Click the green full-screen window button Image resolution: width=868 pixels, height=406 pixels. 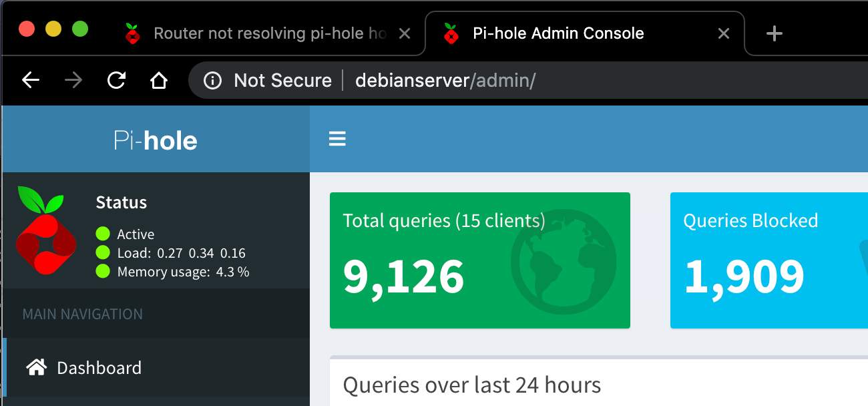pyautogui.click(x=80, y=29)
